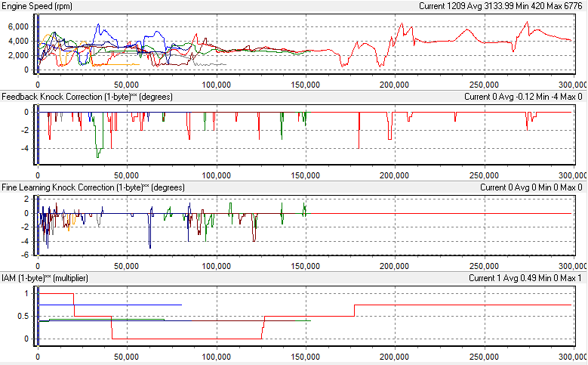The width and height of the screenshot is (588, 365).
Task: Click the 6,000 y-axis label on Engine Speed
Action: [x=17, y=26]
